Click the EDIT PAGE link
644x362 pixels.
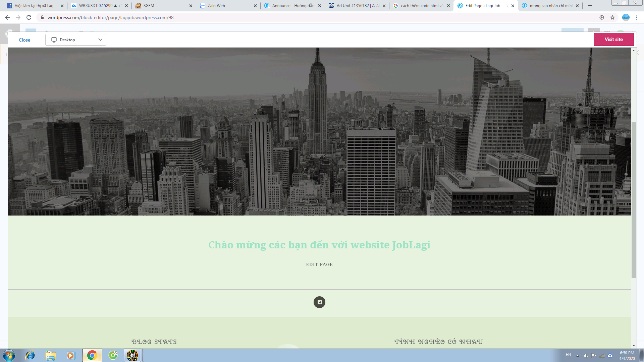tap(319, 264)
